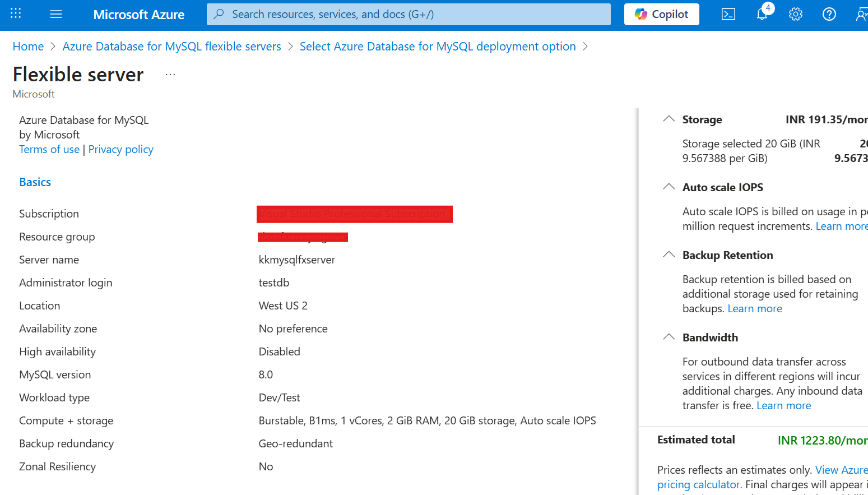Screen dimensions: 868x495
Task: Collapse the Bandwidth section
Action: click(x=669, y=337)
